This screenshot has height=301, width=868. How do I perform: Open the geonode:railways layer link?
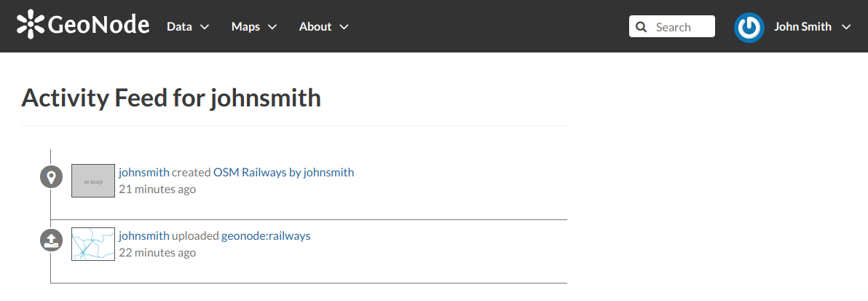pyautogui.click(x=266, y=235)
